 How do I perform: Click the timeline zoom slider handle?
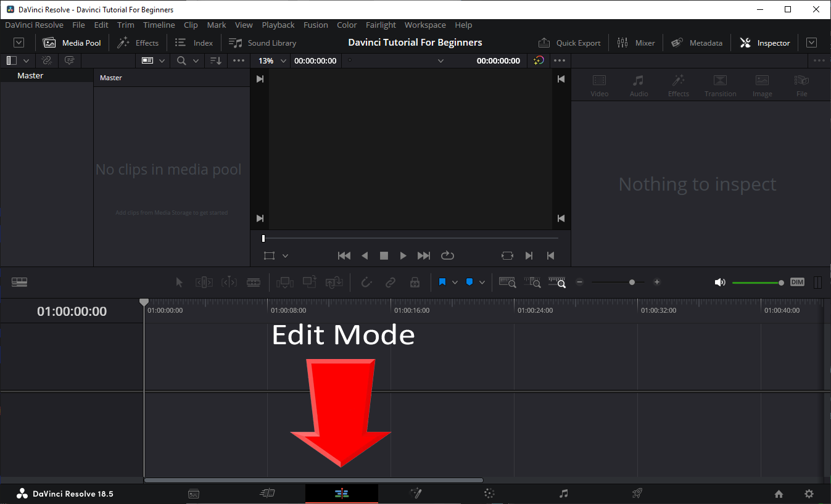click(x=632, y=282)
